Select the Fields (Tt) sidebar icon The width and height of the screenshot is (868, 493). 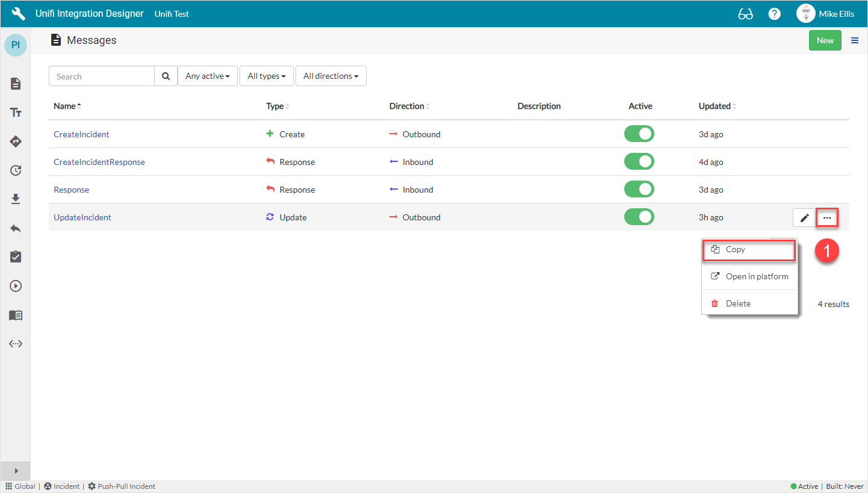[16, 113]
